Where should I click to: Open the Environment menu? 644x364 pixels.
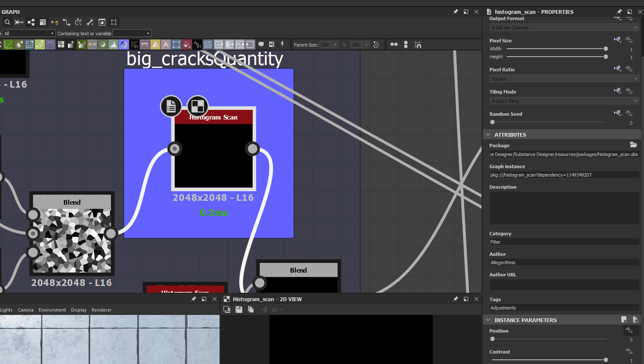[52, 310]
